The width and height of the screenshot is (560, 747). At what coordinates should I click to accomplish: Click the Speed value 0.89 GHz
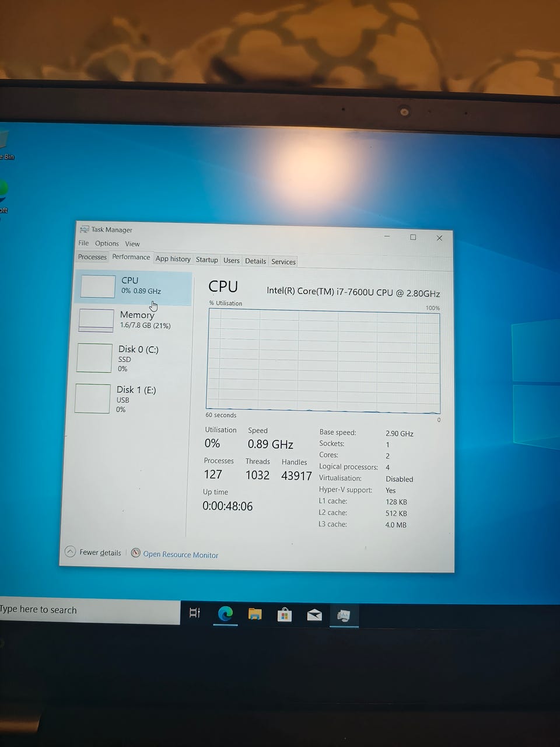271,444
